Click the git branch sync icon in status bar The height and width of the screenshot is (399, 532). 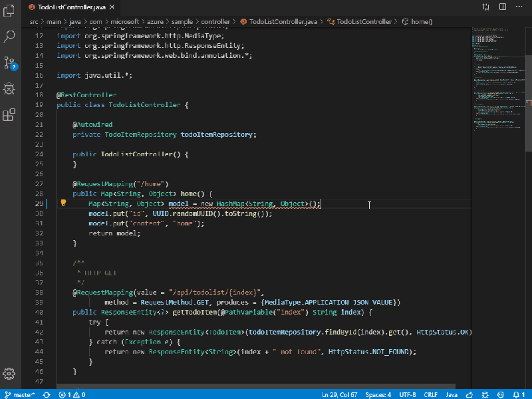click(45, 394)
